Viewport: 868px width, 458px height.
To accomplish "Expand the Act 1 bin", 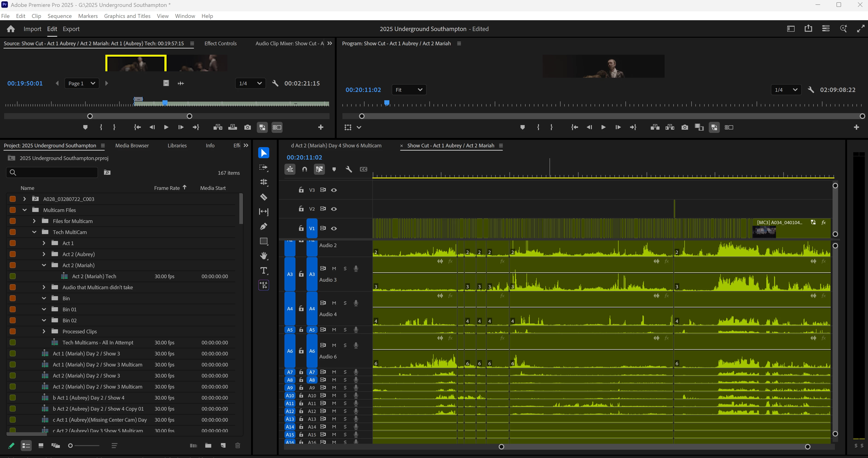I will click(44, 243).
